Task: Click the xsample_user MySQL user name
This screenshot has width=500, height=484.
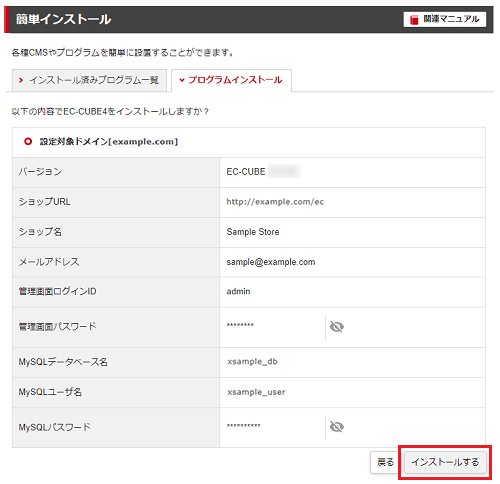Action: (x=256, y=392)
